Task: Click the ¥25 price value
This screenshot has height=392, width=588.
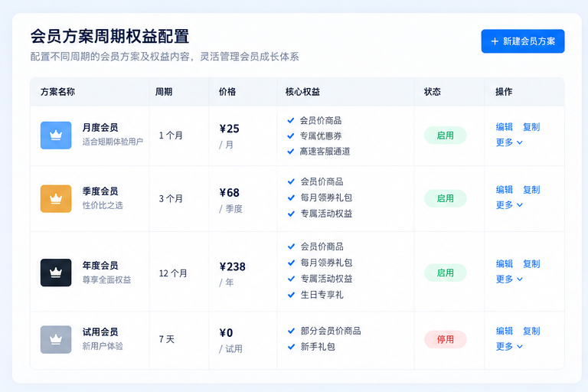Action: [x=230, y=129]
